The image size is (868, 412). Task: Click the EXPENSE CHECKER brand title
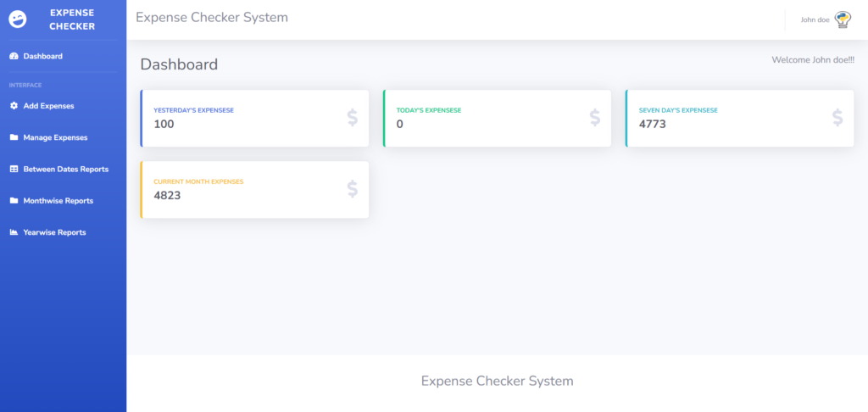(x=72, y=19)
